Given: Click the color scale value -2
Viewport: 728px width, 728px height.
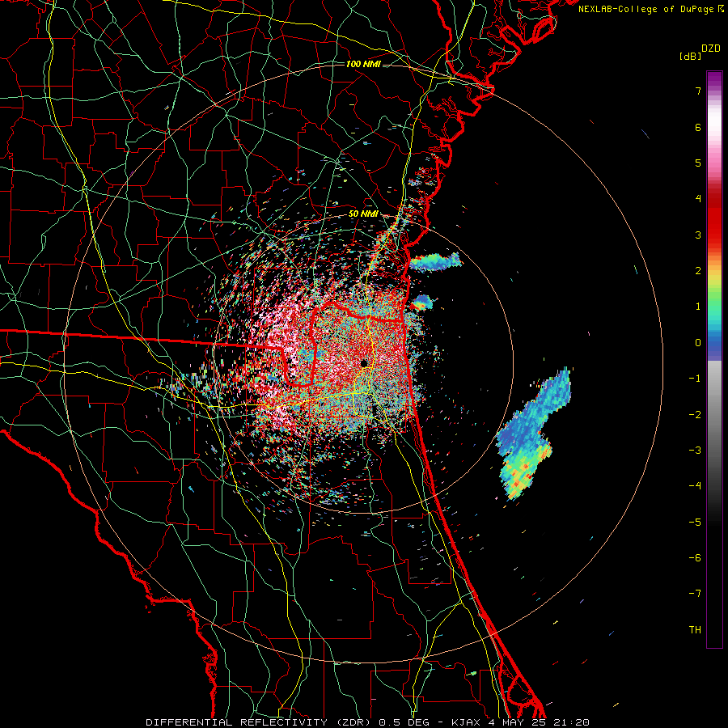Looking at the screenshot, I should coord(695,415).
